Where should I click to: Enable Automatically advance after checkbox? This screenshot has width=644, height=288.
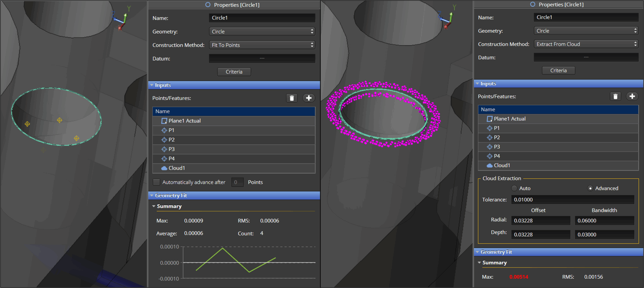point(156,182)
